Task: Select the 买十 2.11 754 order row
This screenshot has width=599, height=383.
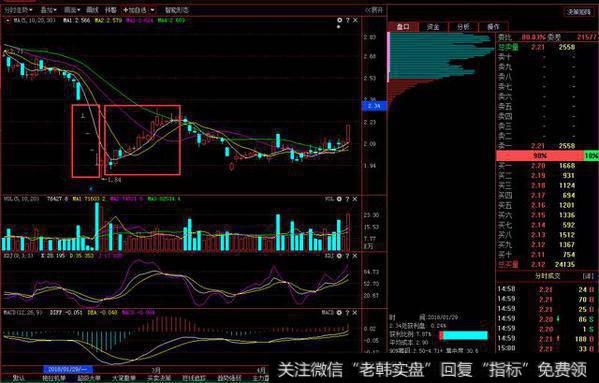Action: [x=547, y=255]
